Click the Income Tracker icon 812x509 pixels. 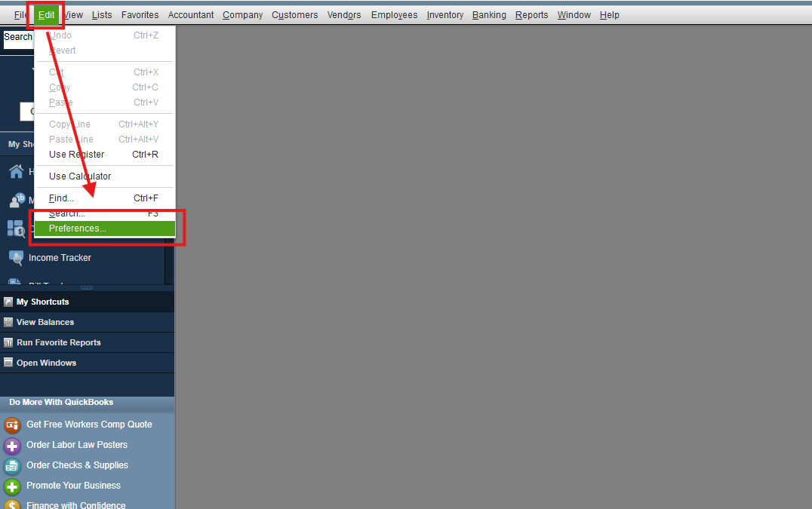[x=16, y=258]
